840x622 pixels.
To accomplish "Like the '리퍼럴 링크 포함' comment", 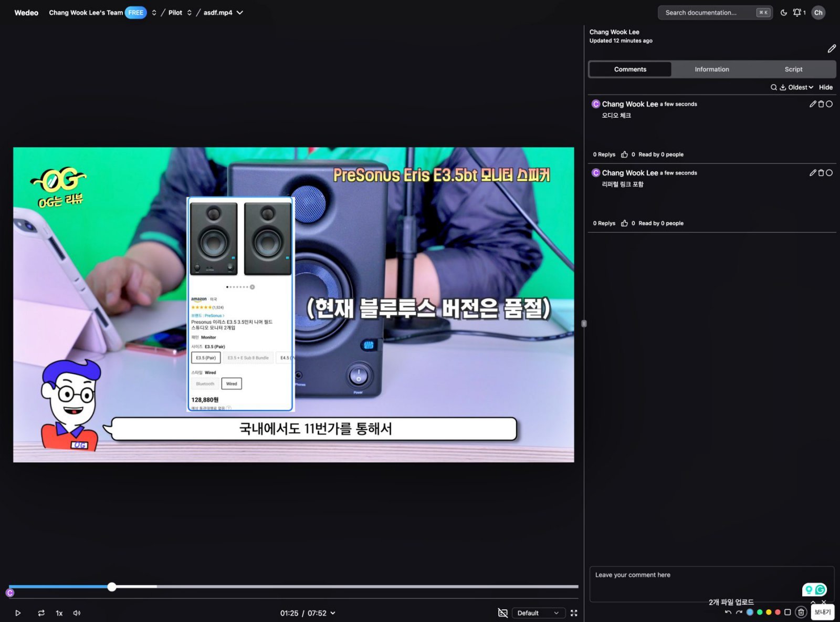I will [624, 223].
